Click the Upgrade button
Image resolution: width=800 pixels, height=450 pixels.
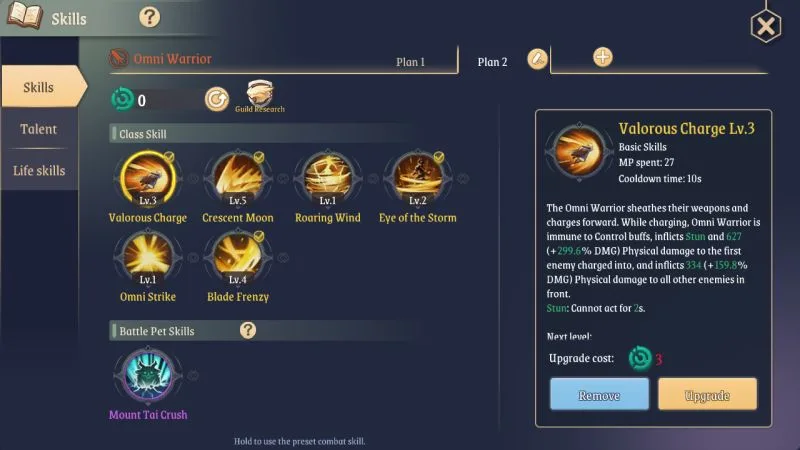(x=707, y=394)
